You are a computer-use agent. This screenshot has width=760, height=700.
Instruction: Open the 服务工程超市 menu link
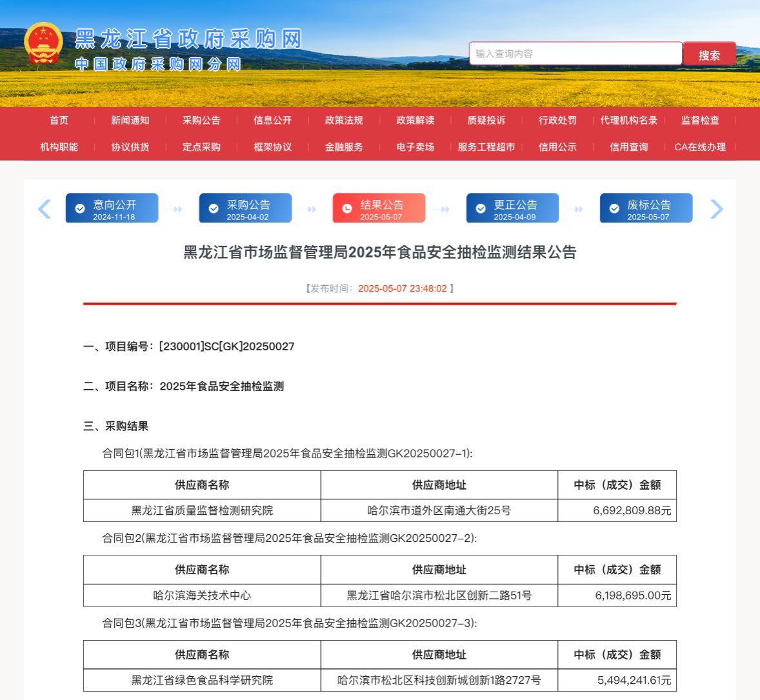(486, 147)
